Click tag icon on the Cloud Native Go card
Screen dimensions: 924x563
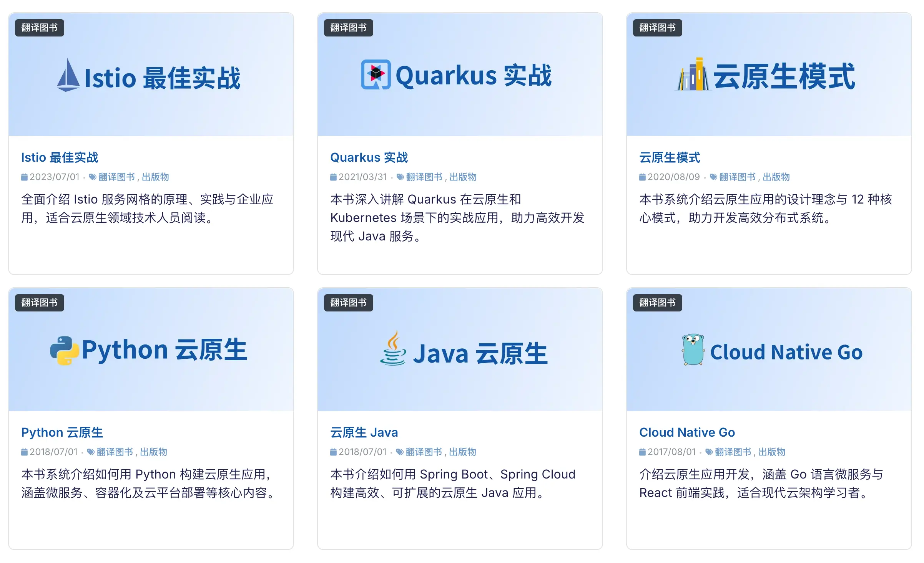[709, 452]
